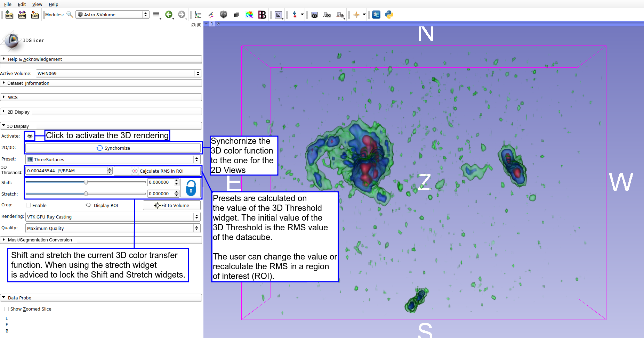Click the Load DATA toolbar icon

click(x=9, y=15)
